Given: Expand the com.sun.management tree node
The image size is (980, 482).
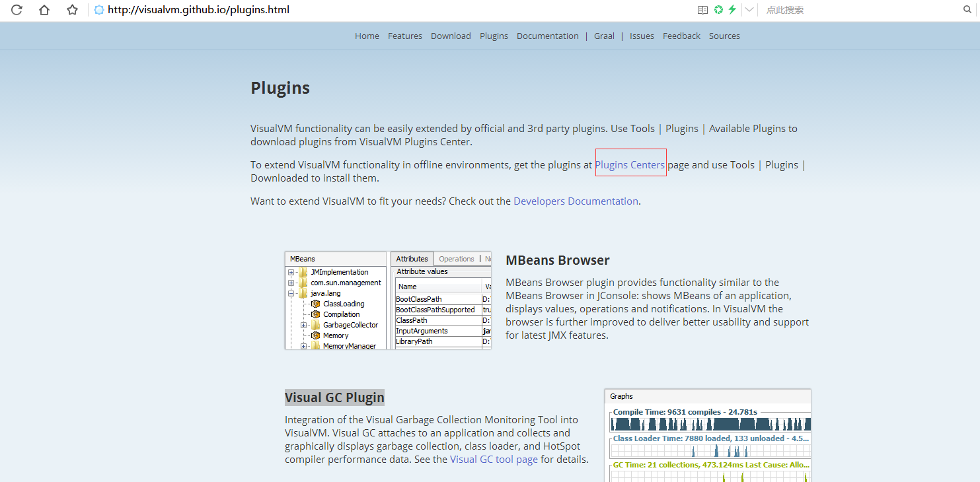Looking at the screenshot, I should pyautogui.click(x=291, y=283).
